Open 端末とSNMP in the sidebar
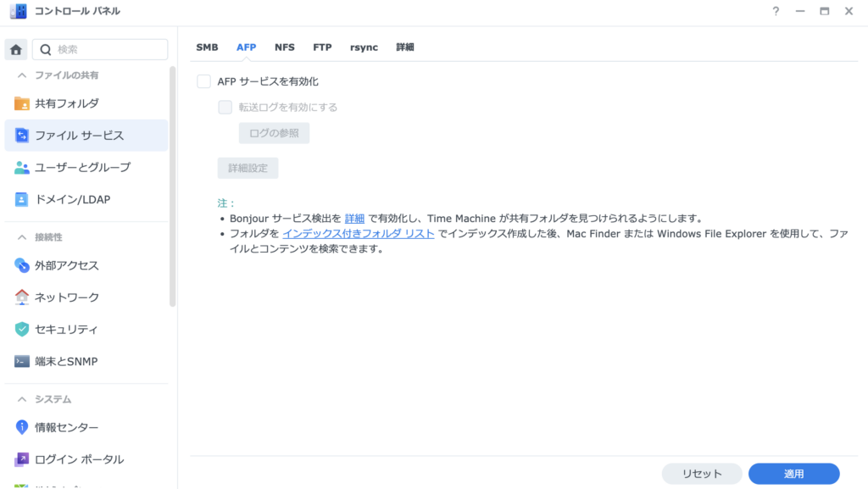 click(x=86, y=361)
